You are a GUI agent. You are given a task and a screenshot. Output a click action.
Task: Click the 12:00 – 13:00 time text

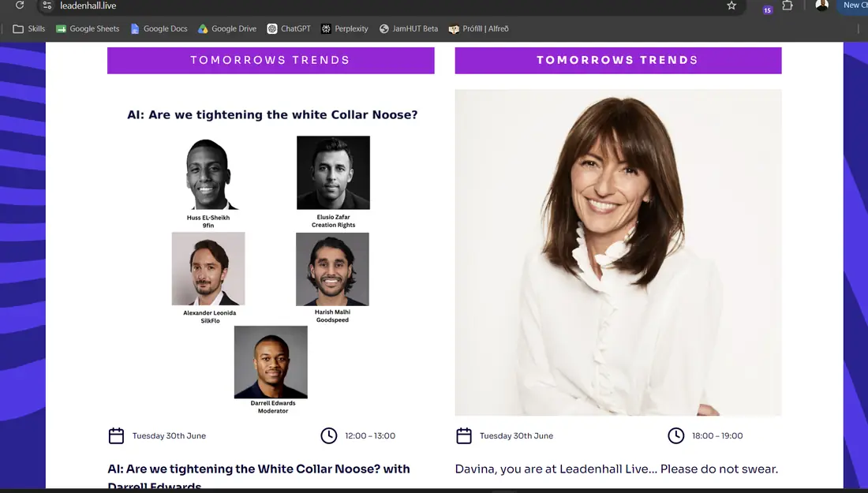[x=370, y=436]
